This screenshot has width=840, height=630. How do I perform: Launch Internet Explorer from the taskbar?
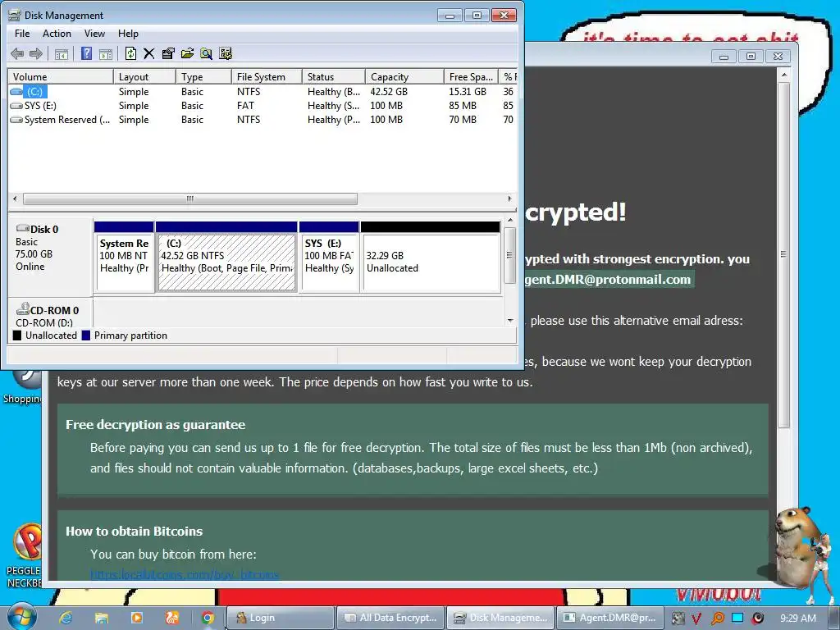tap(66, 618)
